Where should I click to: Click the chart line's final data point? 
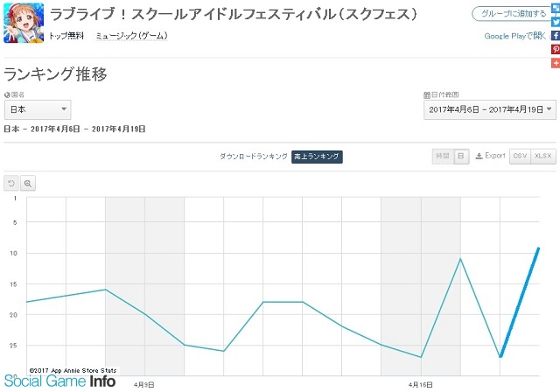click(539, 248)
